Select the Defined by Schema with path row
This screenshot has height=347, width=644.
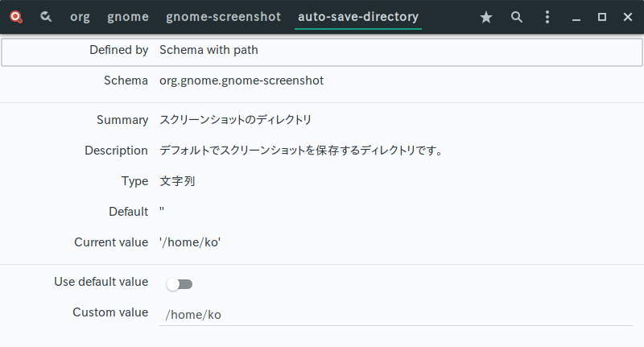coord(322,52)
